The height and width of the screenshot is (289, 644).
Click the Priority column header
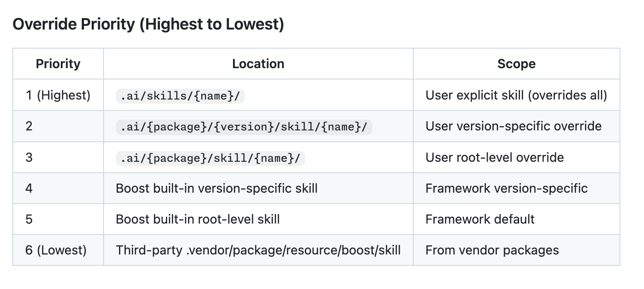point(58,64)
